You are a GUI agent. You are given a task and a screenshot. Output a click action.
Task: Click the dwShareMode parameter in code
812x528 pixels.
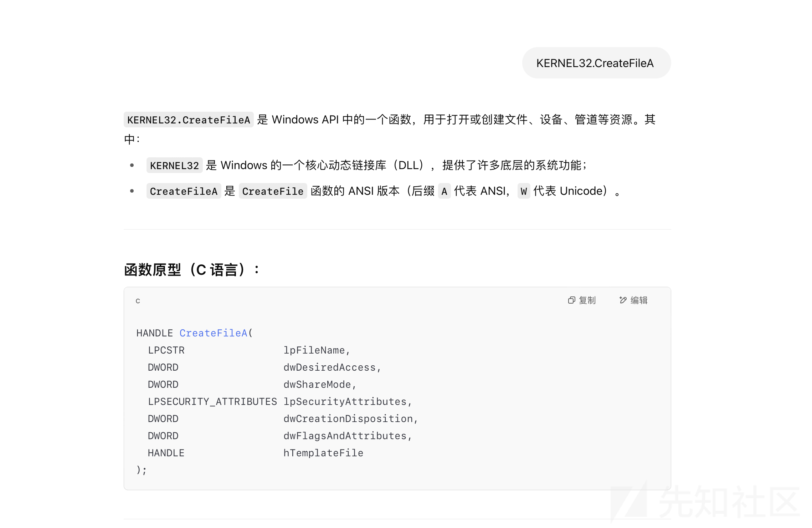click(317, 384)
